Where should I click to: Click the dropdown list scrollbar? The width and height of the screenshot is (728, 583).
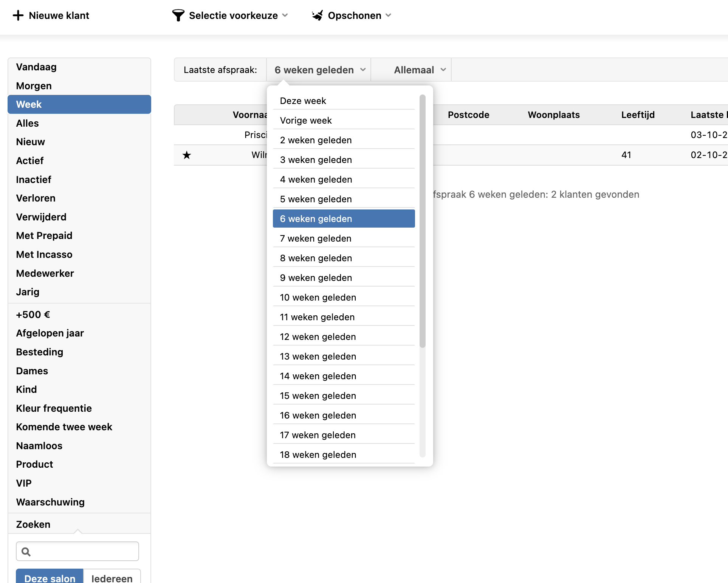tap(422, 221)
